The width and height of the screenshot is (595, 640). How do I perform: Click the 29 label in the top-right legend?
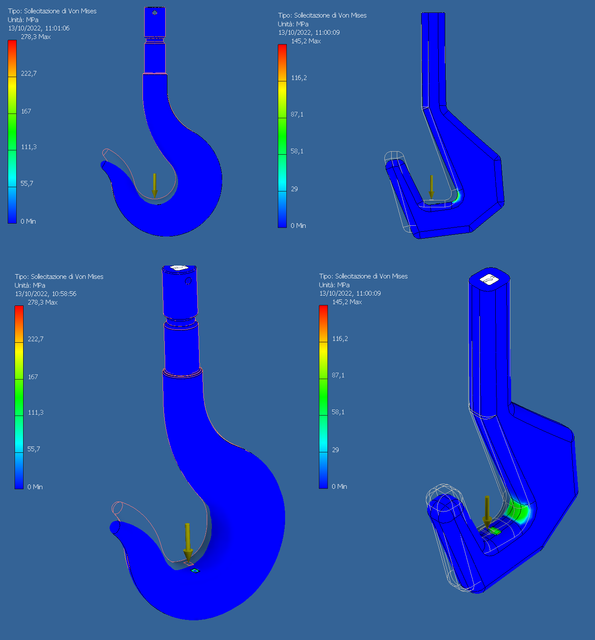pyautogui.click(x=294, y=189)
